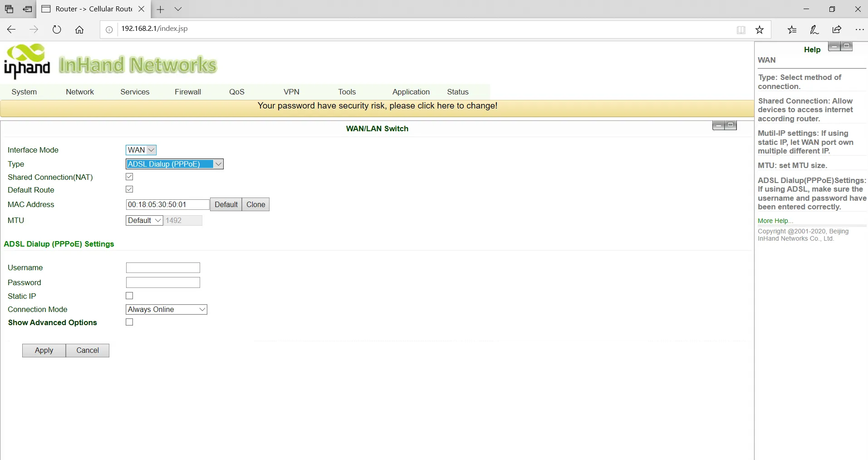868x460 pixels.
Task: Go to browser home page icon
Action: coord(79,30)
